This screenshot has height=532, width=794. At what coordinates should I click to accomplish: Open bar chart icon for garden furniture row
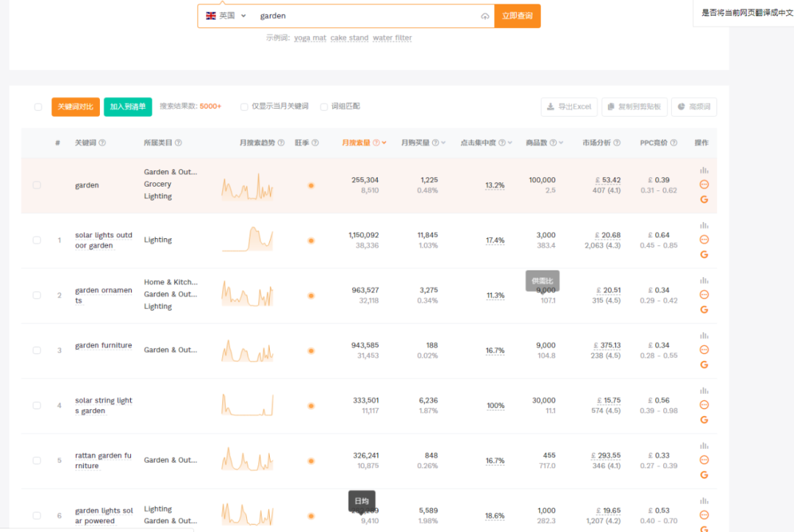pyautogui.click(x=704, y=336)
